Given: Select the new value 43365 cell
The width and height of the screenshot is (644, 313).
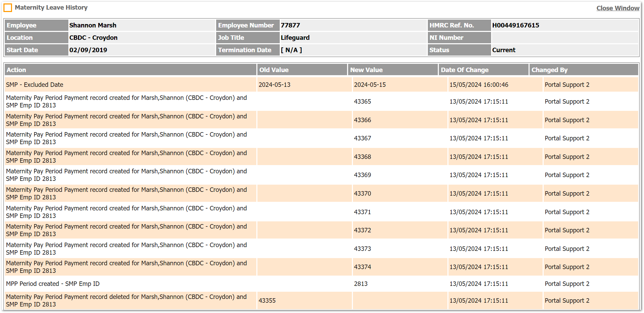Looking at the screenshot, I should tap(363, 102).
